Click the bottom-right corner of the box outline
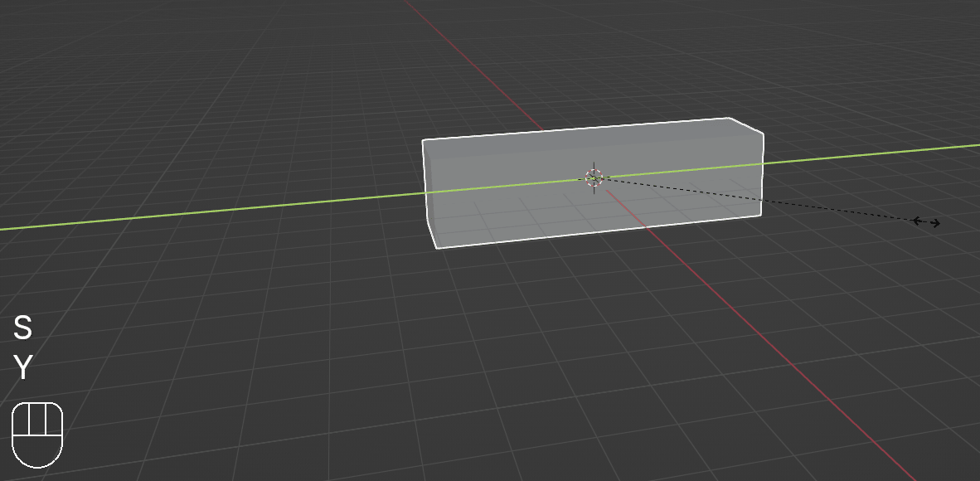 pos(760,216)
